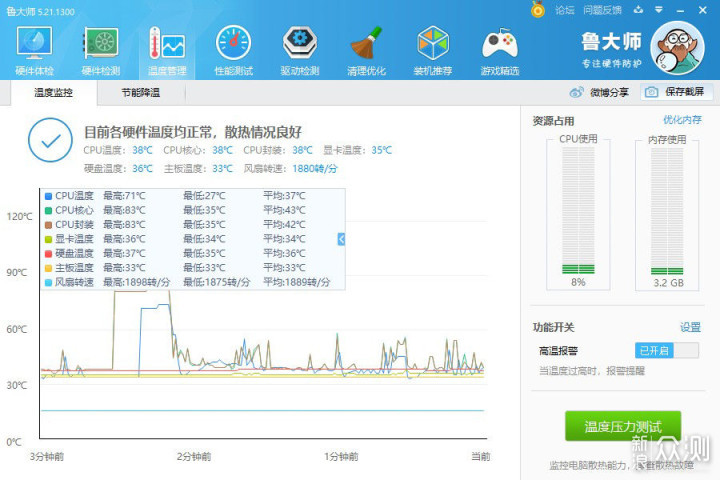
Task: Click the 保存截屏 save screenshot button
Action: [x=676, y=92]
